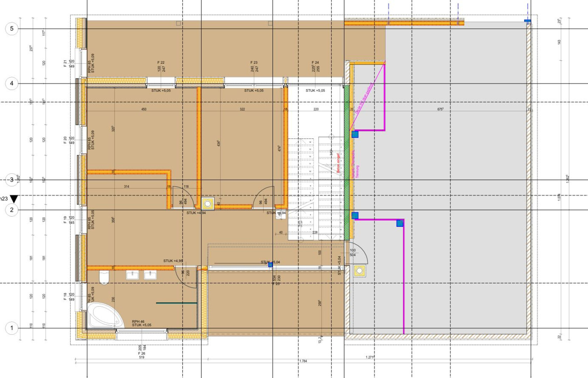Select the 450 room width dimension

[x=144, y=109]
